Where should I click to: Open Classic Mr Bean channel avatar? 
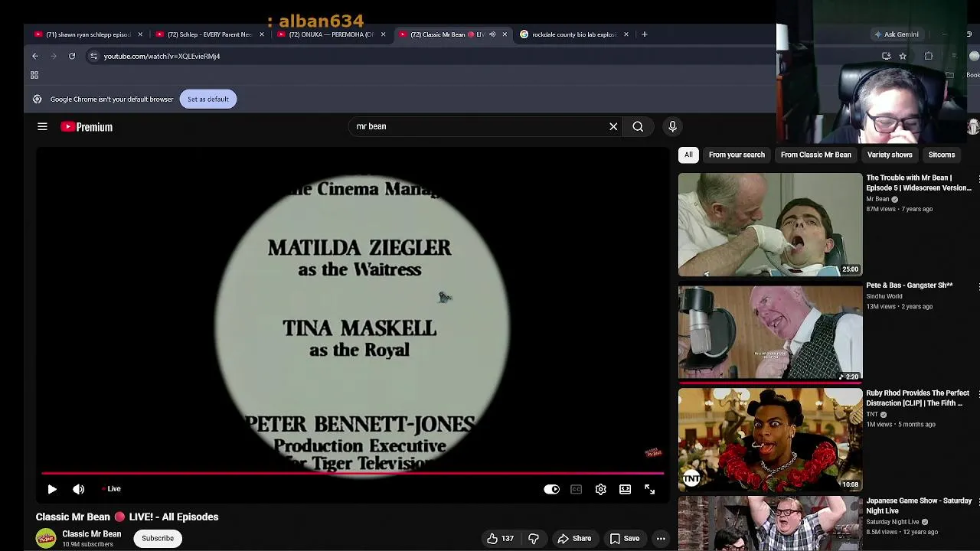(46, 539)
